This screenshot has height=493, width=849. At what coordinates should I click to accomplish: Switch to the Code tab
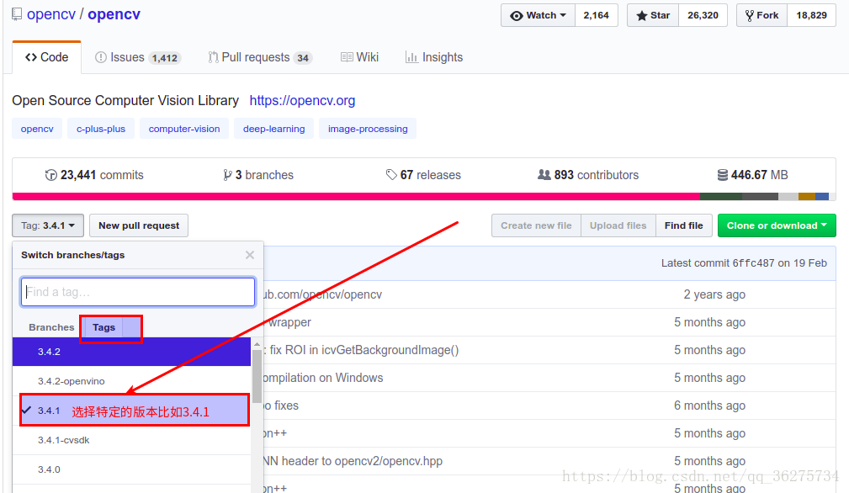[x=47, y=57]
